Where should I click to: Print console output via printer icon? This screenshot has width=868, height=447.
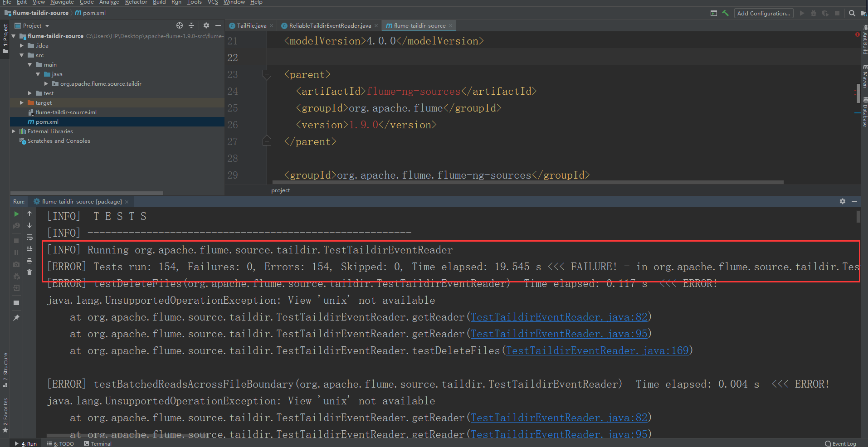[29, 261]
